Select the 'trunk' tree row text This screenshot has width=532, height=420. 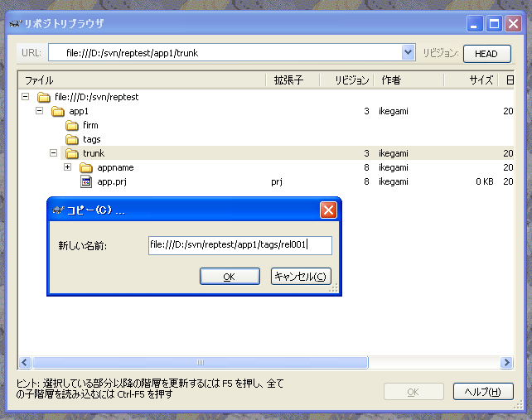pyautogui.click(x=94, y=153)
